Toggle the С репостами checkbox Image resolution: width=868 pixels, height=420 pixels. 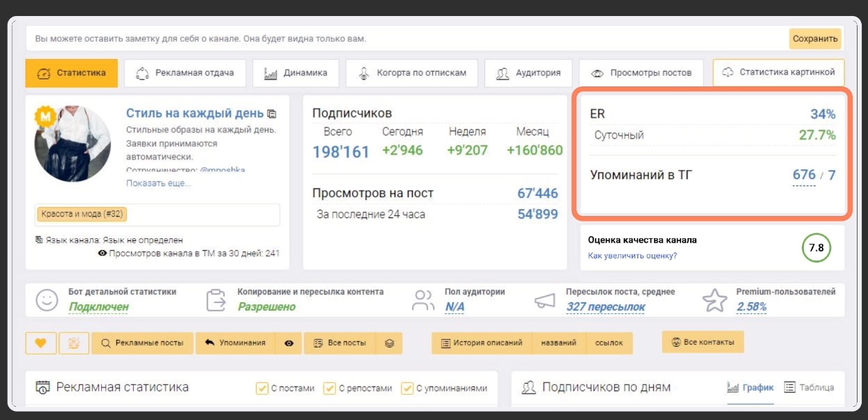tap(330, 388)
